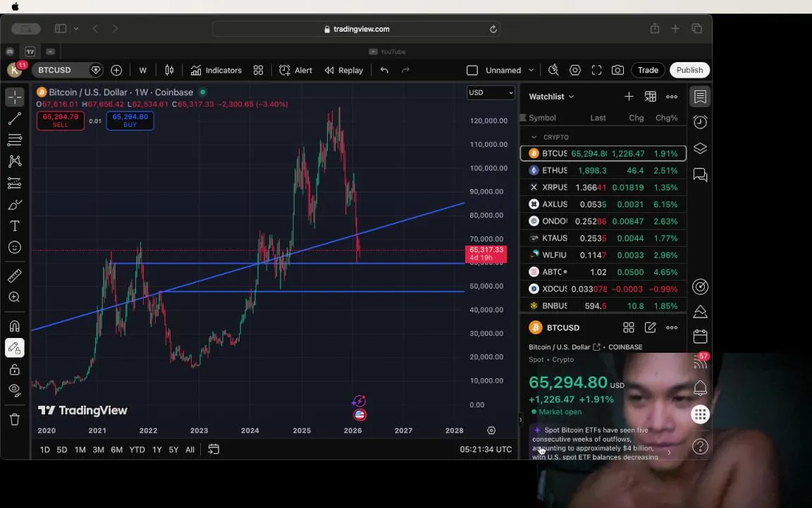Open BTCUSD details grid icon

pos(629,327)
